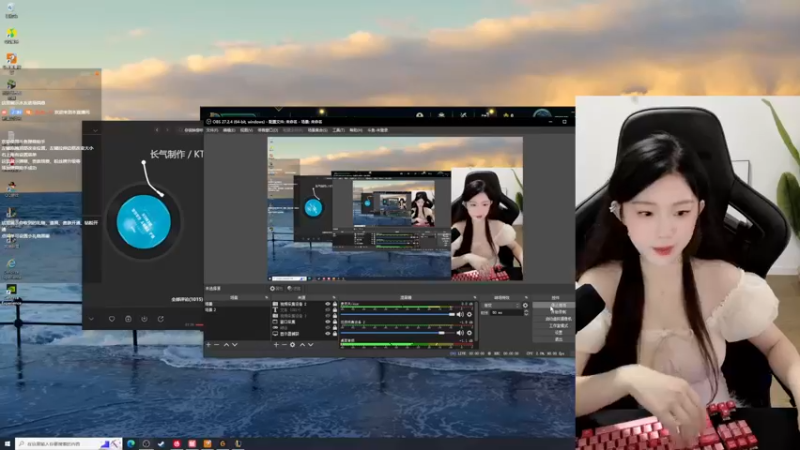Pop out the Sources dock panel
800x450 pixels.
(x=334, y=297)
